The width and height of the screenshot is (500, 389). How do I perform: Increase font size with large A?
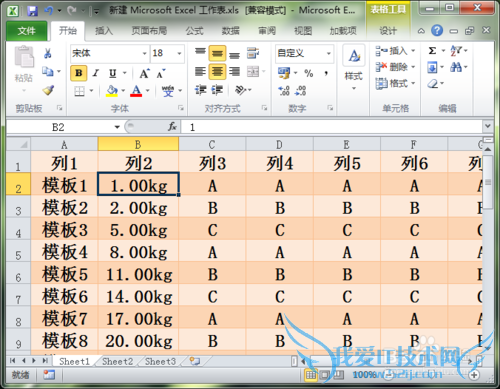click(x=144, y=73)
